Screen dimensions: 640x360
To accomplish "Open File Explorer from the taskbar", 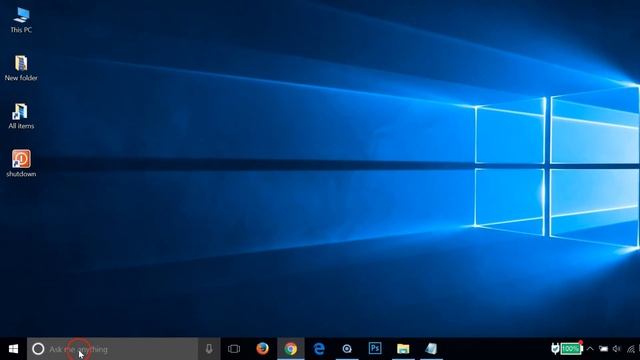I will point(403,349).
